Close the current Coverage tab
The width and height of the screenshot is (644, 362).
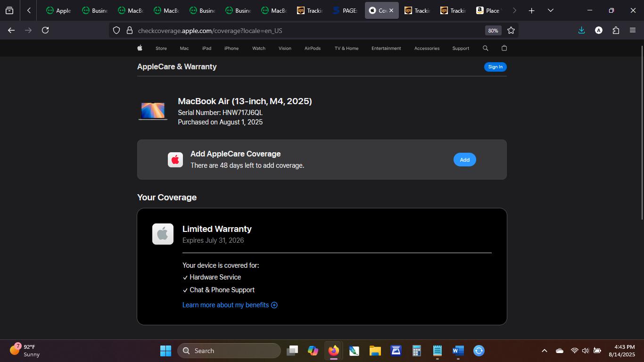tap(391, 10)
